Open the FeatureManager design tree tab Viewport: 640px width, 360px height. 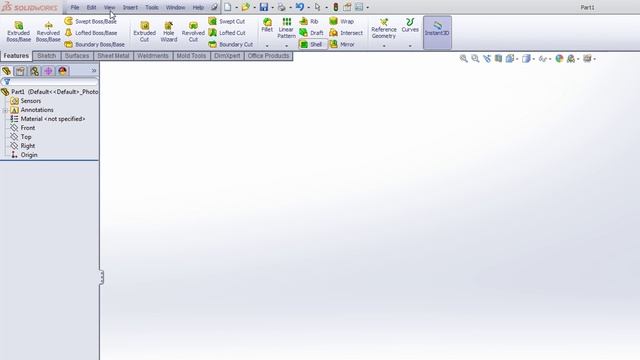click(x=7, y=71)
